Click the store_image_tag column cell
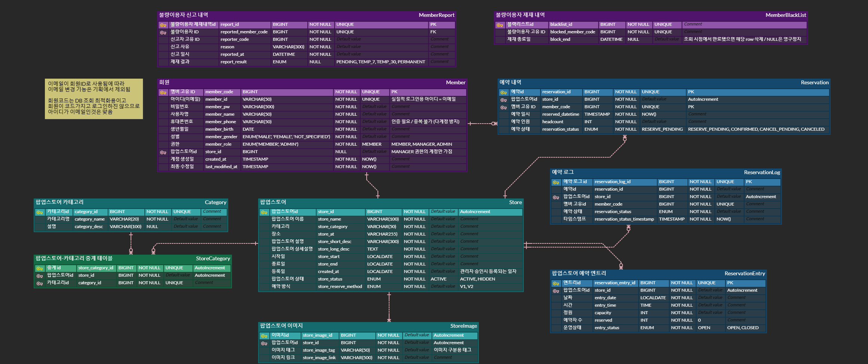This screenshot has height=364, width=868. [320, 350]
